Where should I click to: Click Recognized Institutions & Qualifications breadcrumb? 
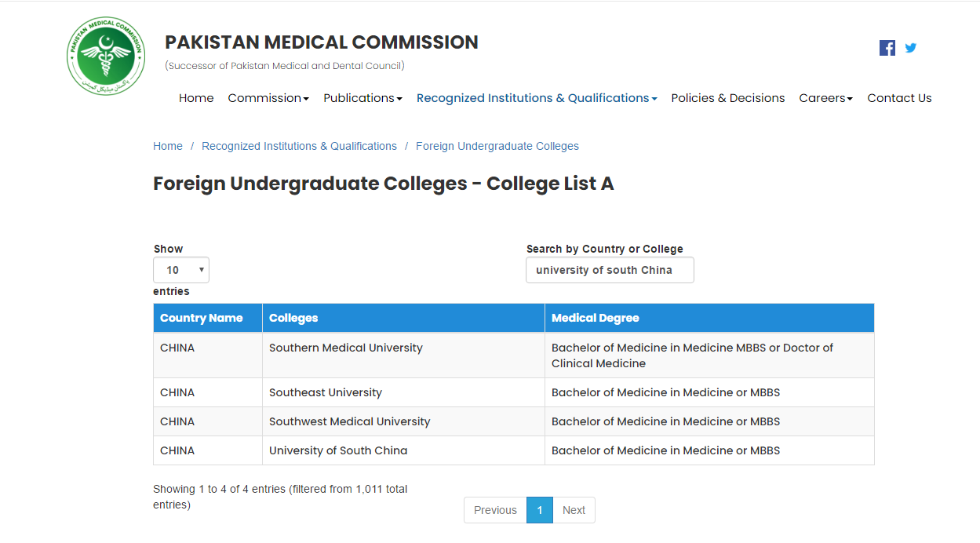(299, 146)
